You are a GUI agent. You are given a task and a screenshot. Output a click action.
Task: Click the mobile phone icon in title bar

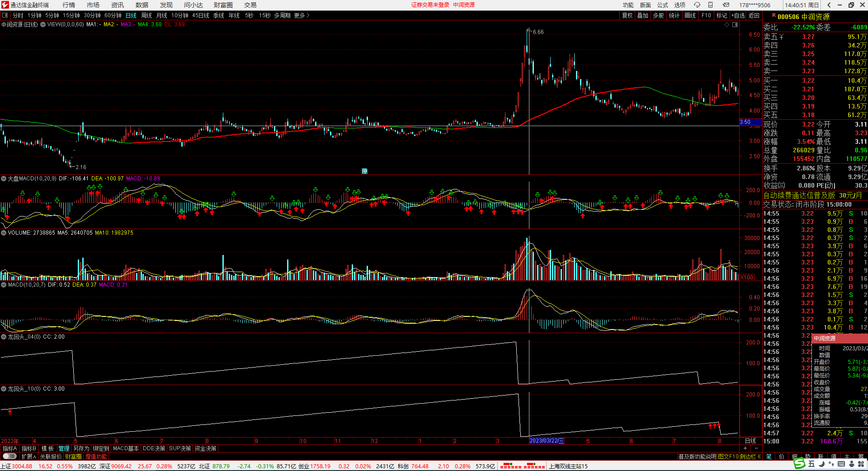click(x=710, y=5)
